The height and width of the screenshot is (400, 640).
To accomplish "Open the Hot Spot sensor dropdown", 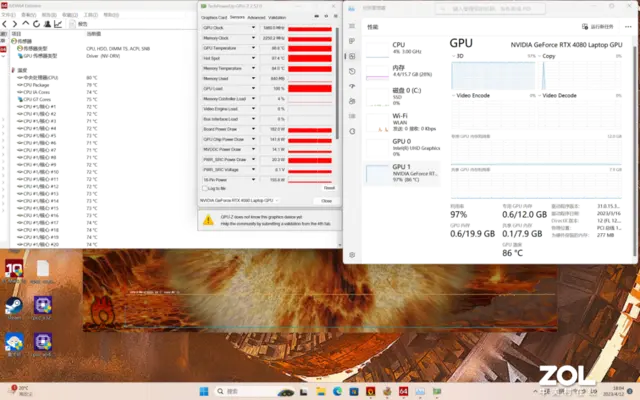I will click(253, 58).
